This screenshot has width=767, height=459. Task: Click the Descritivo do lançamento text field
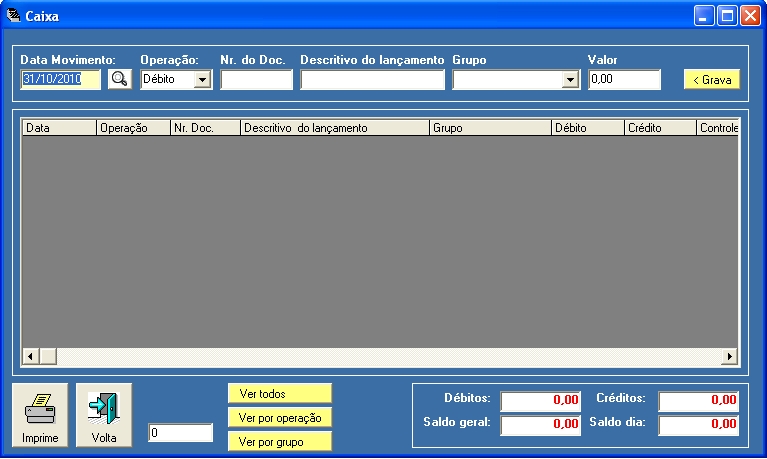point(372,80)
